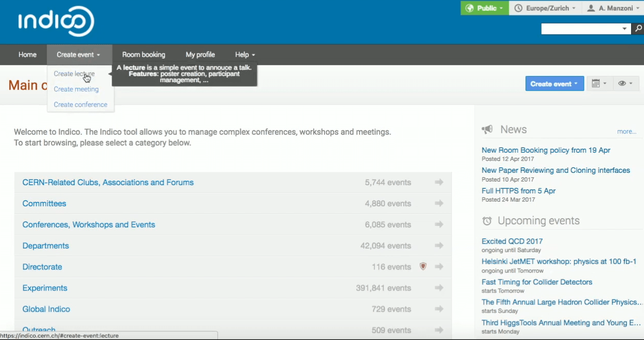Open the Europe/Zurich timezone dropdown

pyautogui.click(x=545, y=8)
